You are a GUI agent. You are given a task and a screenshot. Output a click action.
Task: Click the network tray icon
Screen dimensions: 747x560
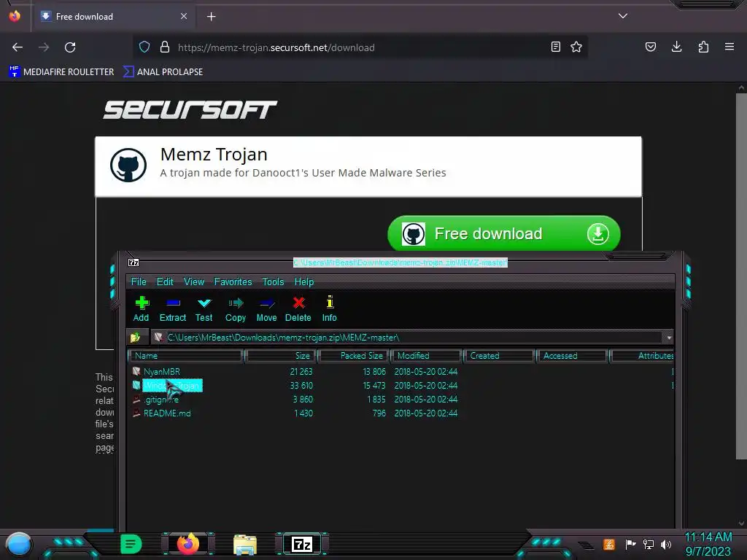(x=649, y=544)
